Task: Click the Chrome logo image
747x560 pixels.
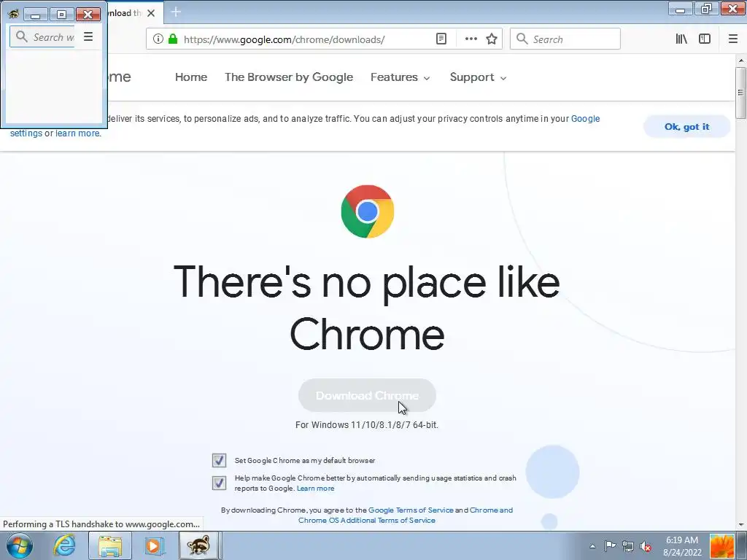Action: tap(368, 211)
